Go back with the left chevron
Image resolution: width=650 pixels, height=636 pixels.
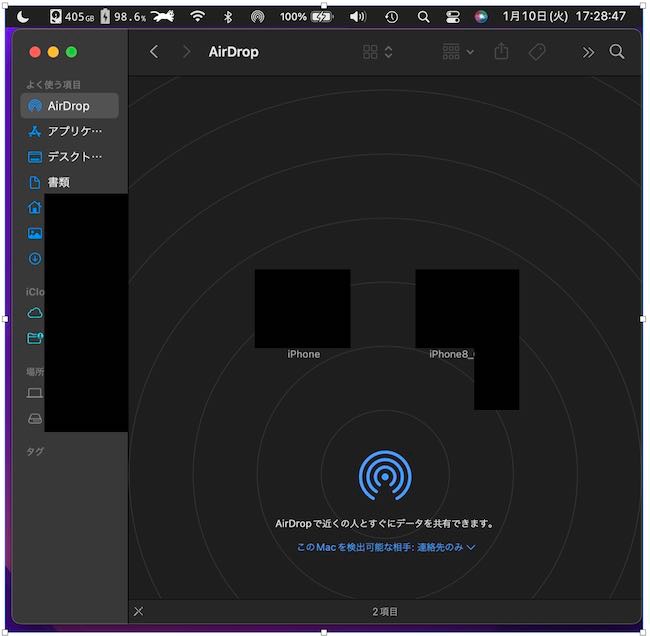[x=154, y=52]
